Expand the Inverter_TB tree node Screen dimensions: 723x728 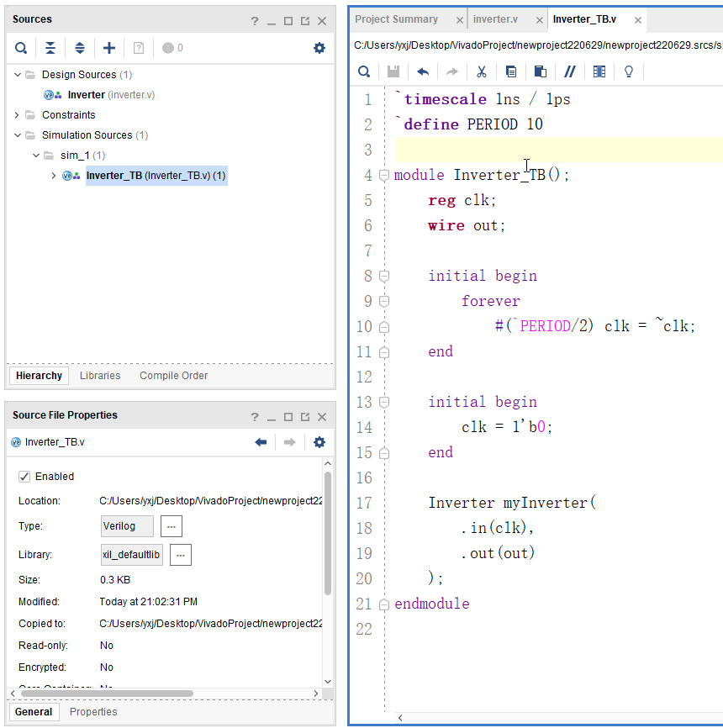click(x=54, y=176)
